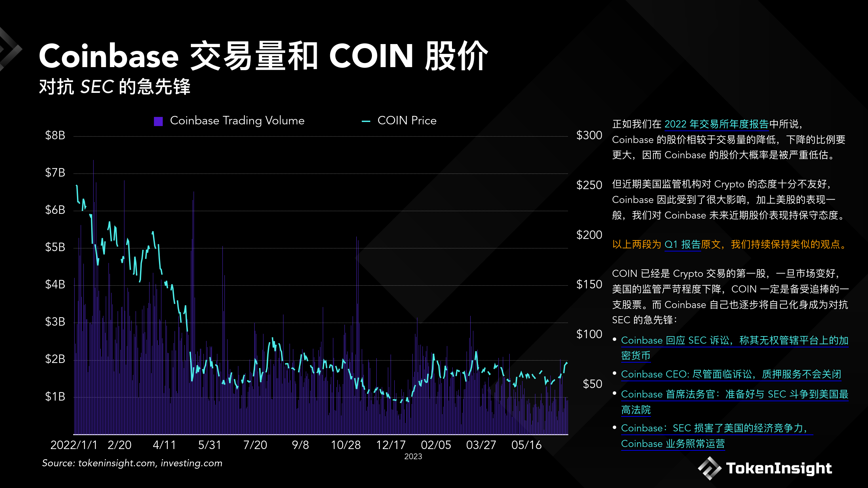Click the $5B left axis label
The height and width of the screenshot is (488, 868).
[55, 247]
